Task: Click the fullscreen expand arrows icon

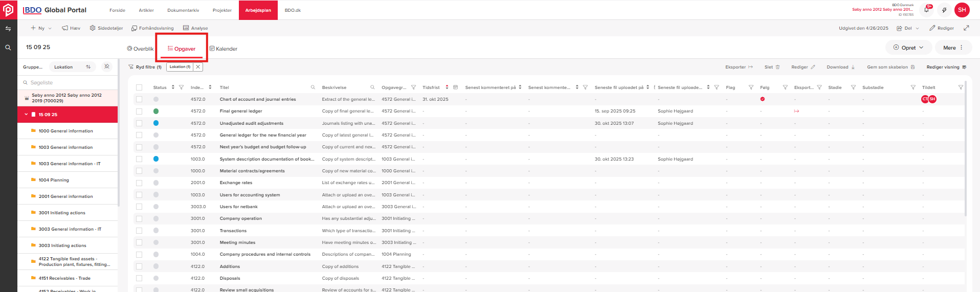Action: coord(966,28)
